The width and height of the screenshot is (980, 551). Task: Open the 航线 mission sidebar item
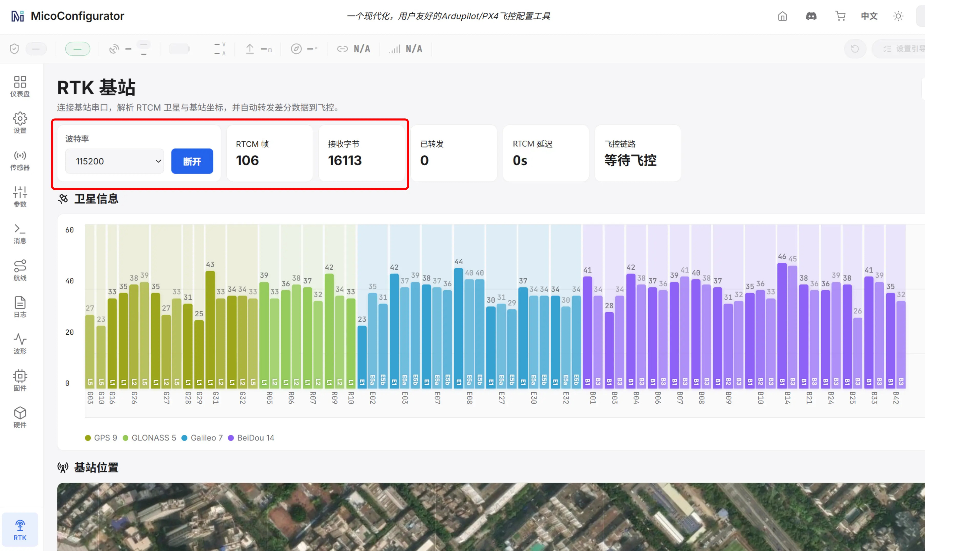pyautogui.click(x=20, y=270)
